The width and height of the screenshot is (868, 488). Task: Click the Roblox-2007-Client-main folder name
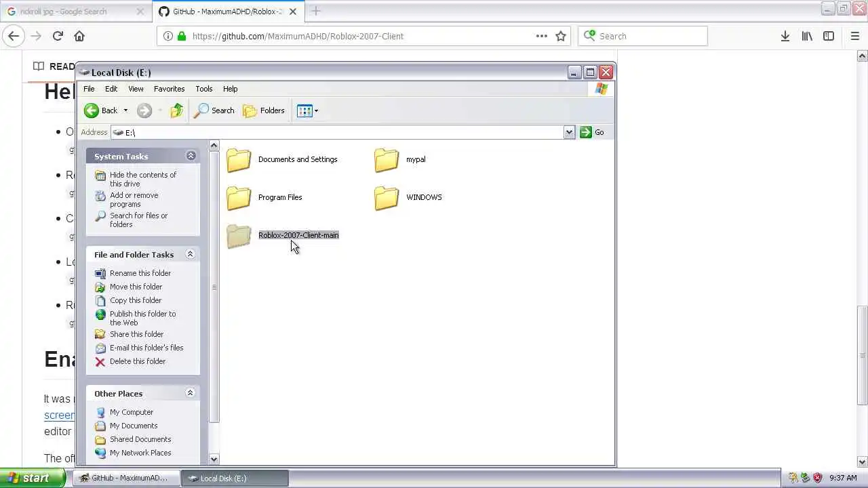pos(298,235)
